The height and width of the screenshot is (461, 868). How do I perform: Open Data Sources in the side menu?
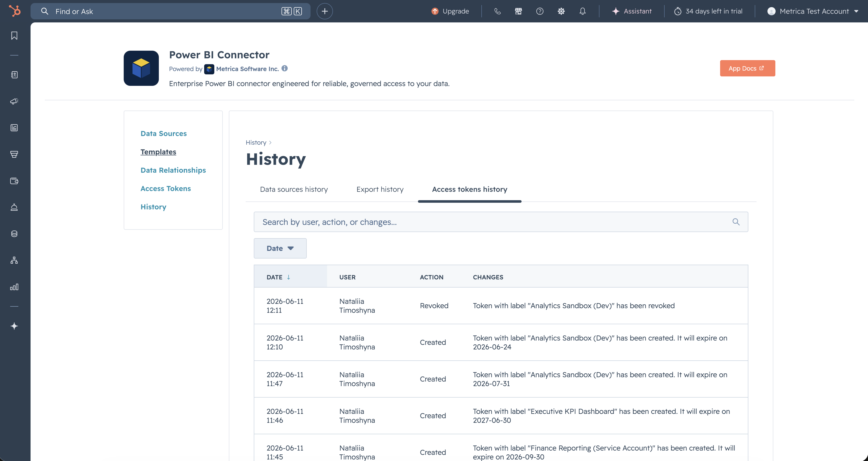(x=163, y=133)
